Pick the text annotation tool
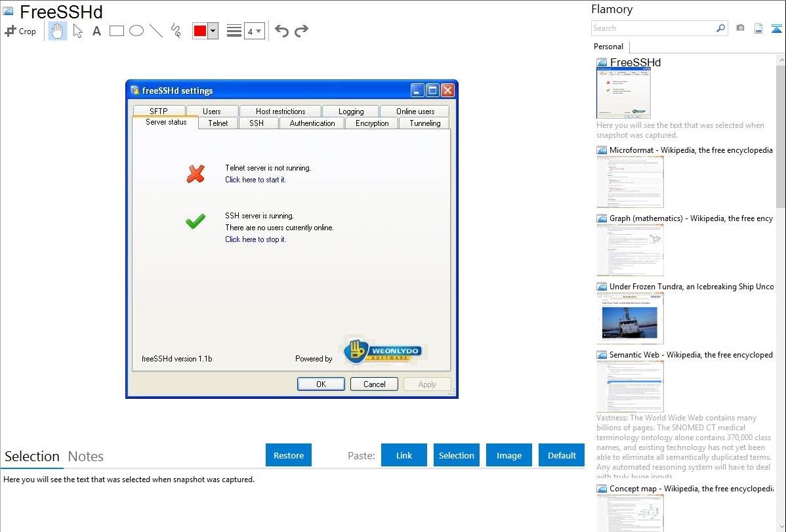 pos(96,31)
